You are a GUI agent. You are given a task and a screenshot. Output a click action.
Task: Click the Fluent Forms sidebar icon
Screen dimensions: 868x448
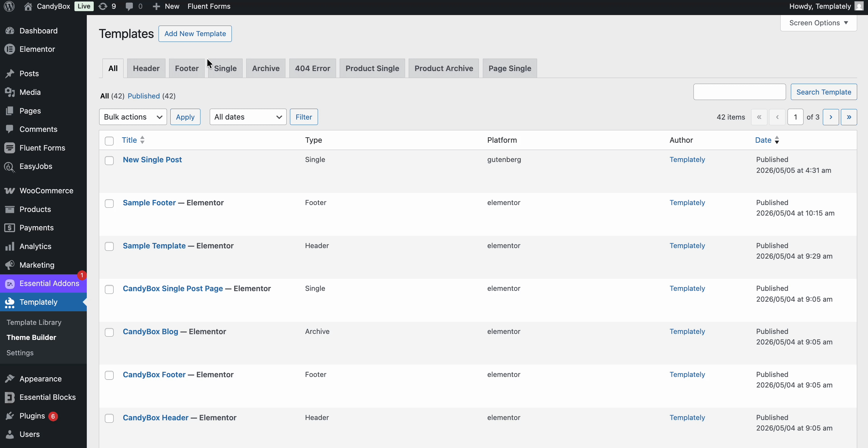[x=10, y=148]
